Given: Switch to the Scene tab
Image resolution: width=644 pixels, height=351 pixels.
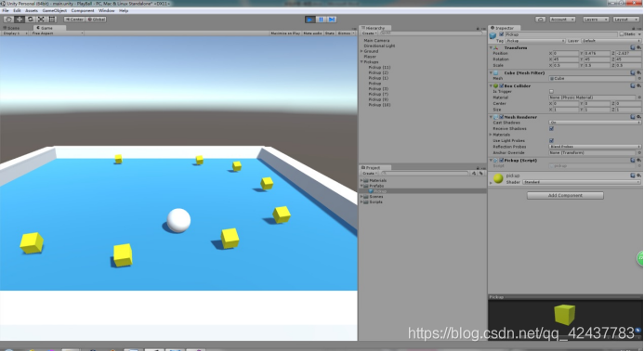Looking at the screenshot, I should (11, 28).
